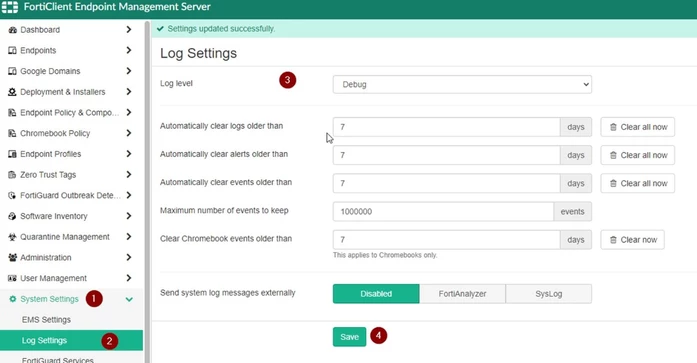The height and width of the screenshot is (363, 697).
Task: Click the System Settings gear icon
Action: coord(12,299)
